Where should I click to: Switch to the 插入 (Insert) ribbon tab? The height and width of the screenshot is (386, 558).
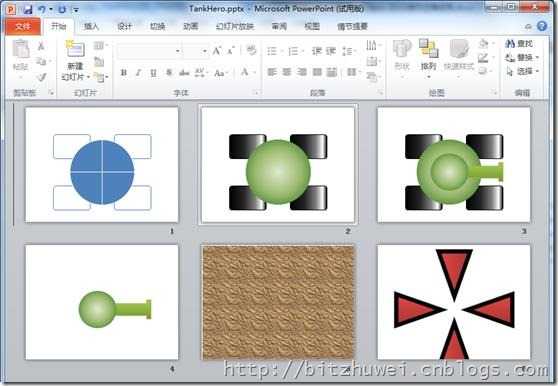tap(91, 26)
